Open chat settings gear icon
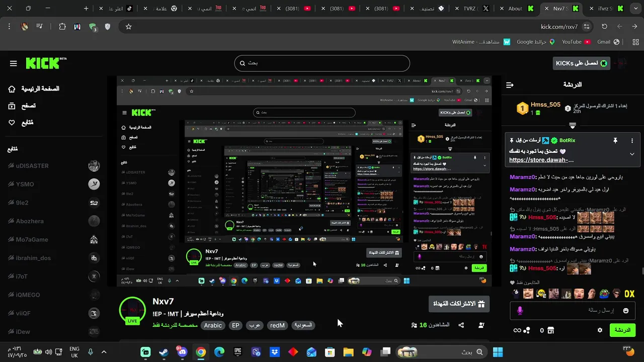The height and width of the screenshot is (362, 644). pyautogui.click(x=600, y=330)
